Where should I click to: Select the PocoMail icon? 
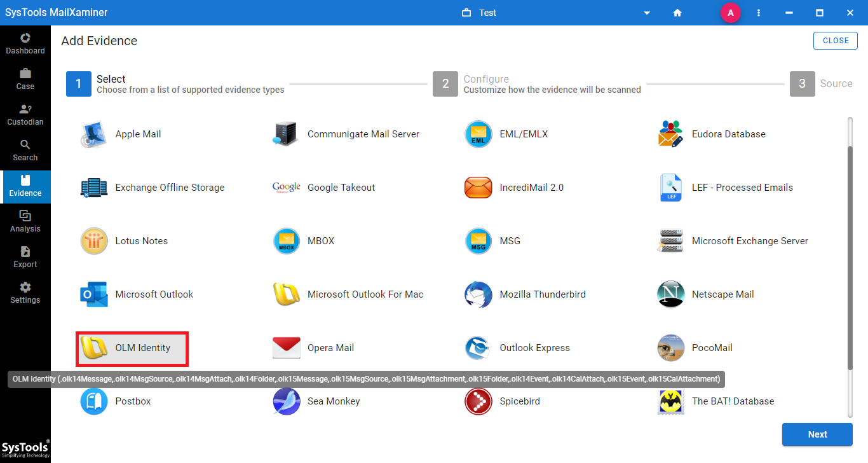tap(670, 348)
